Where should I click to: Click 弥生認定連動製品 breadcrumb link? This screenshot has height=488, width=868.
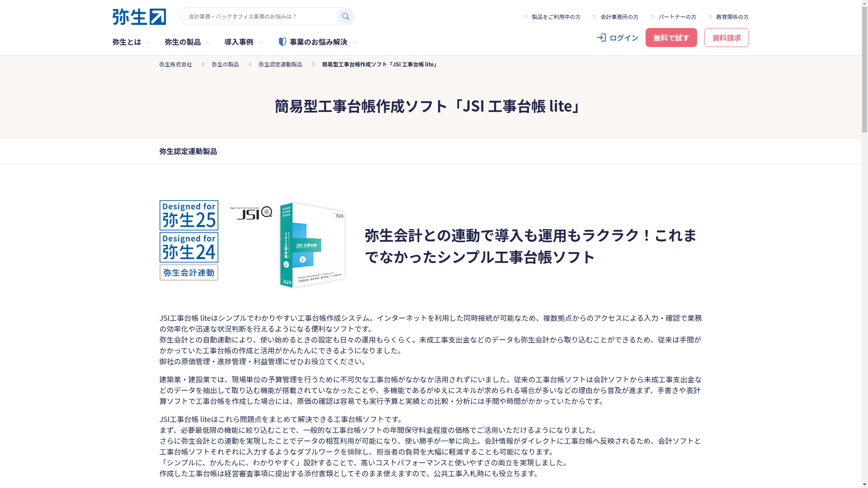tap(280, 65)
